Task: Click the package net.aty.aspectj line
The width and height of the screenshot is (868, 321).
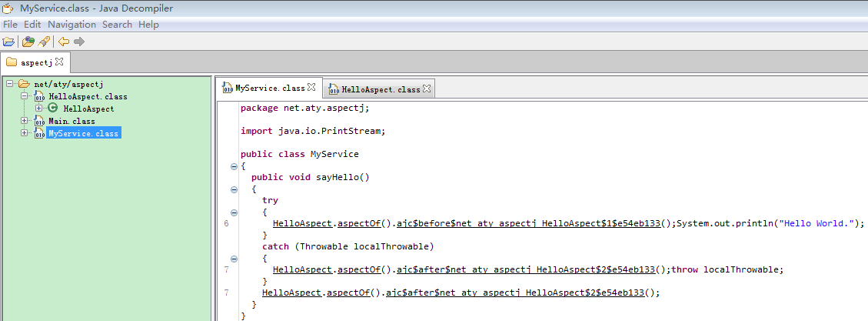Action: pos(305,108)
